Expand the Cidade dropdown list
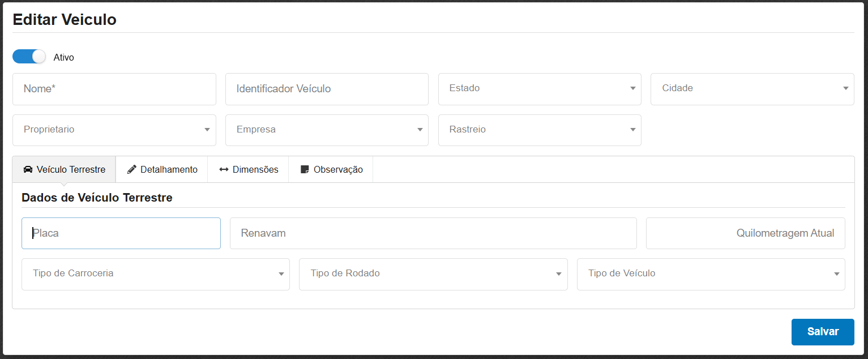 [x=752, y=89]
